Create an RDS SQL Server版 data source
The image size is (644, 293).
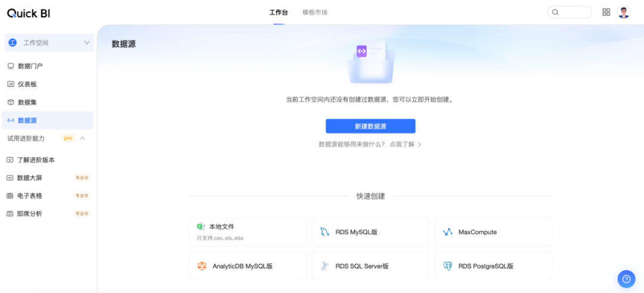(370, 266)
